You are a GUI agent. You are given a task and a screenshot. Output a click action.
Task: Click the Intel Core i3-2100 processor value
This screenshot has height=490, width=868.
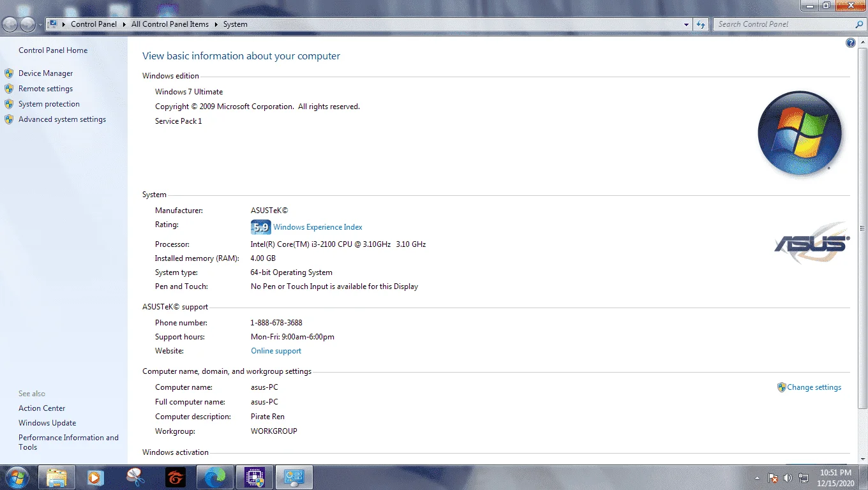coord(338,244)
